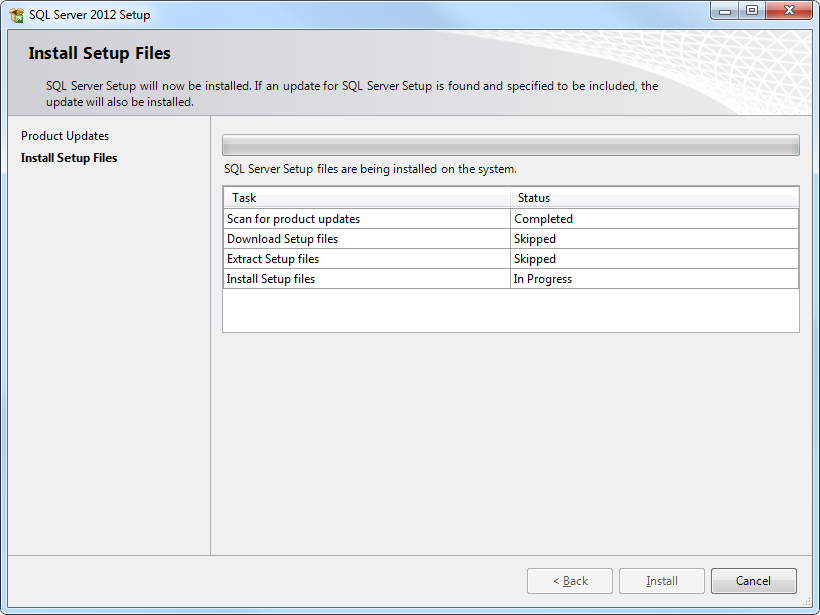Click the Completed status cell

(544, 218)
